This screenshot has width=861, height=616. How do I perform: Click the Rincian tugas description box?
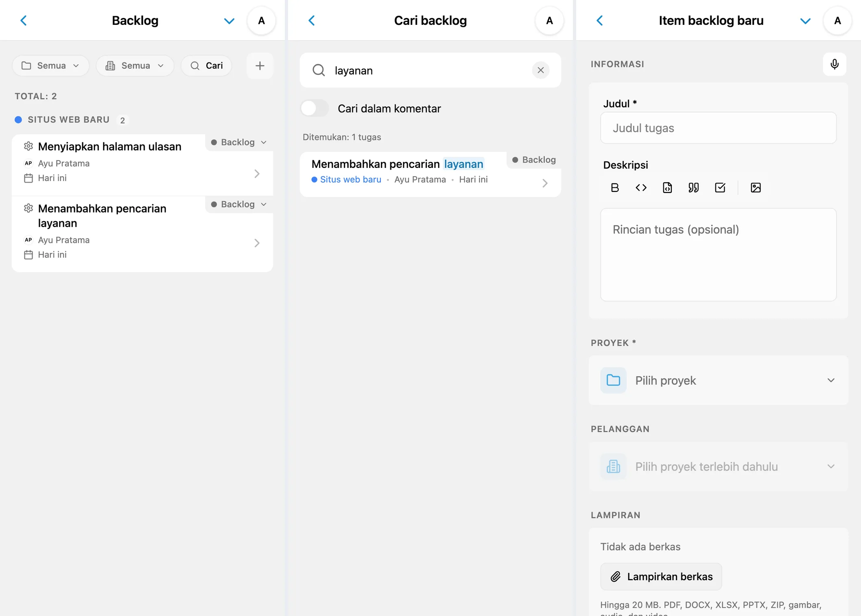tap(718, 255)
